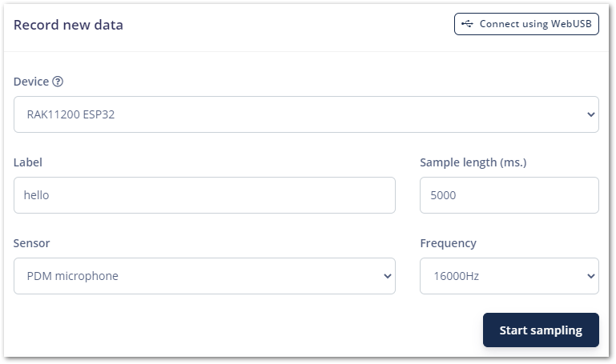Click the Sensor caption text
616x364 pixels.
[x=32, y=243]
